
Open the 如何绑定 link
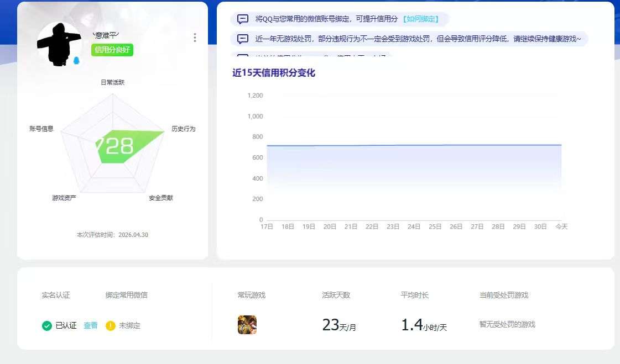[421, 19]
